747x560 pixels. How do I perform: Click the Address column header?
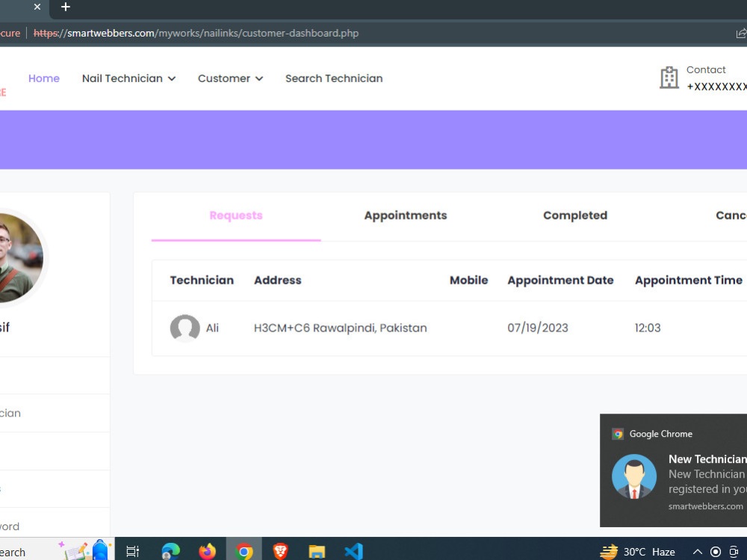coord(278,281)
